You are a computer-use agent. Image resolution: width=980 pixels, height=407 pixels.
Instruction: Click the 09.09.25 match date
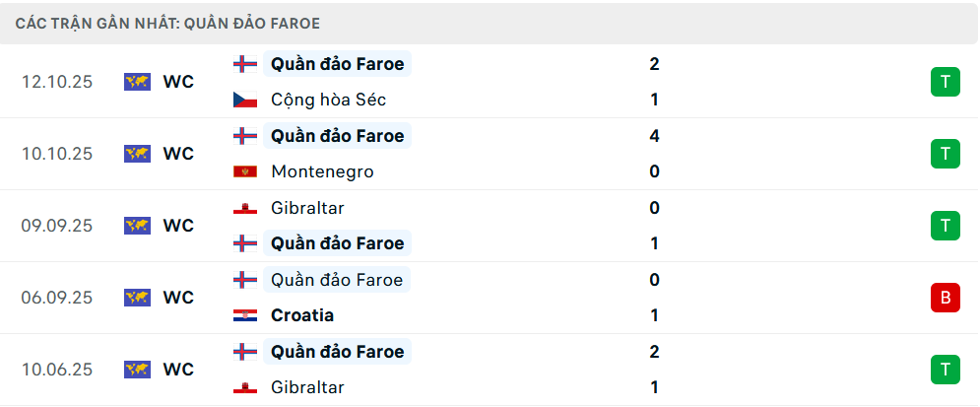tap(57, 226)
